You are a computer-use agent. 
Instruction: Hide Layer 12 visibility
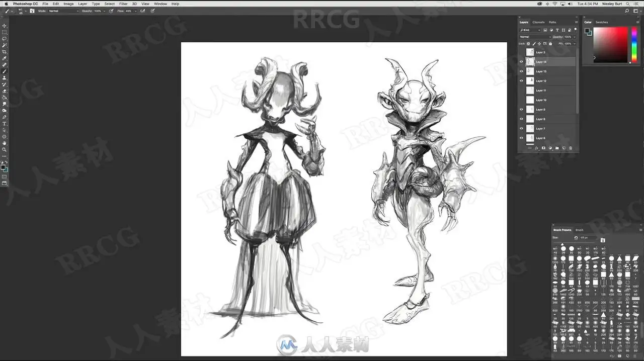pyautogui.click(x=521, y=81)
